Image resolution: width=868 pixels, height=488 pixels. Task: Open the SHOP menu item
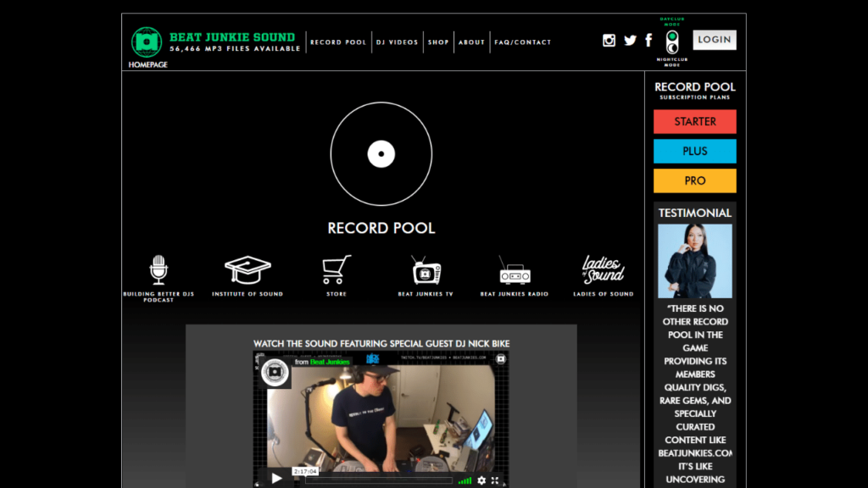pyautogui.click(x=438, y=42)
